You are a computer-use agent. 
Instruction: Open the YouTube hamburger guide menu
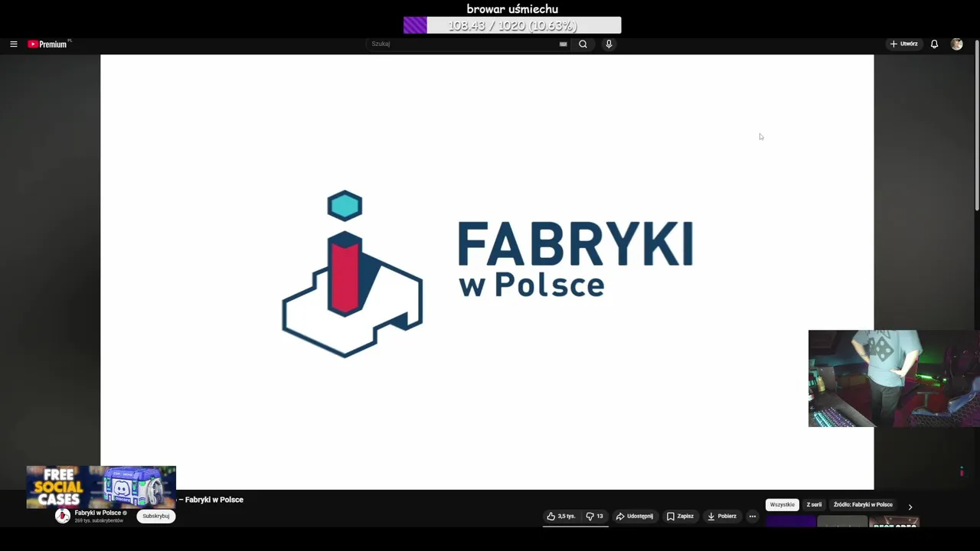13,44
